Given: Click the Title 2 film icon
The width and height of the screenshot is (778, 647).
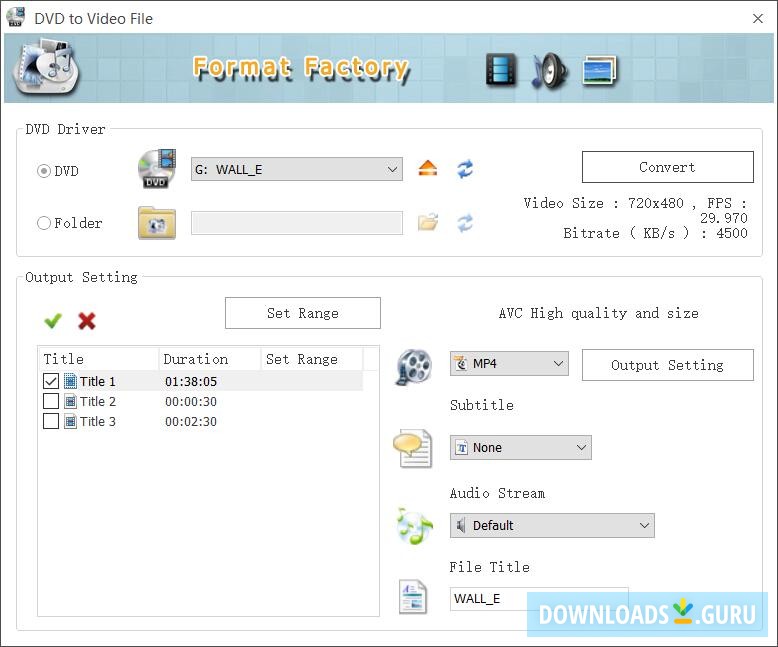Looking at the screenshot, I should (70, 401).
